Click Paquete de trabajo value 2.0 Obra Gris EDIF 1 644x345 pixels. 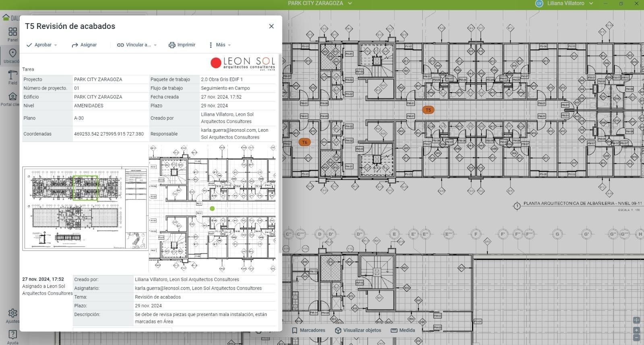pyautogui.click(x=222, y=80)
